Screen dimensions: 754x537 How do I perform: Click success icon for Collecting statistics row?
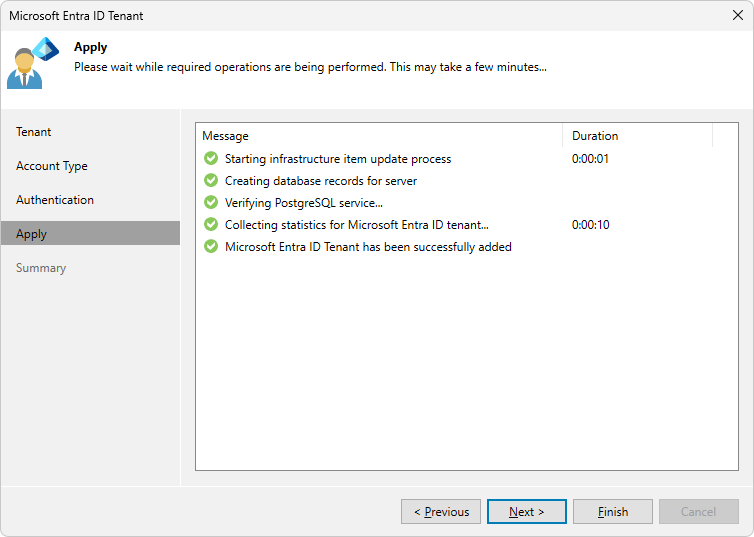pos(211,225)
